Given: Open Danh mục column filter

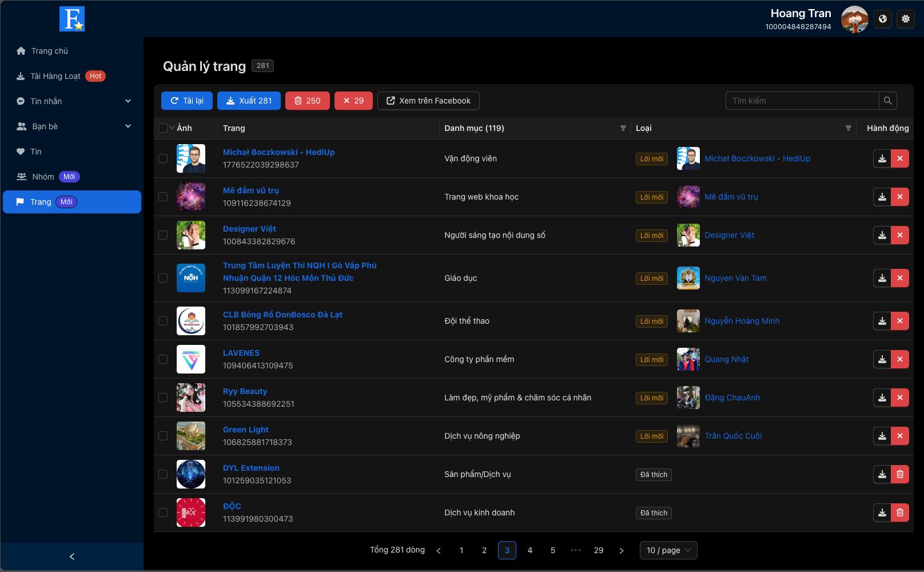Looking at the screenshot, I should coord(623,128).
